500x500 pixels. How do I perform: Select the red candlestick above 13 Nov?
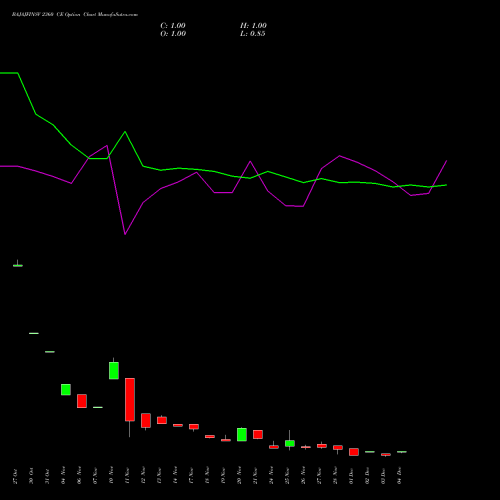tap(162, 420)
